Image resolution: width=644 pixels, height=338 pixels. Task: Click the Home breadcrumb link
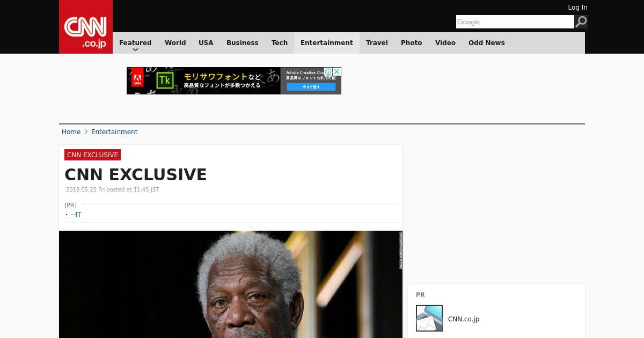(71, 132)
